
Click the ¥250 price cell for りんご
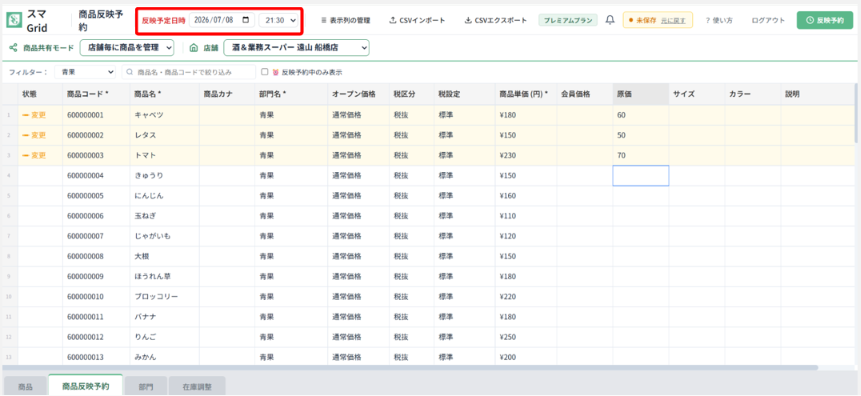pos(526,337)
